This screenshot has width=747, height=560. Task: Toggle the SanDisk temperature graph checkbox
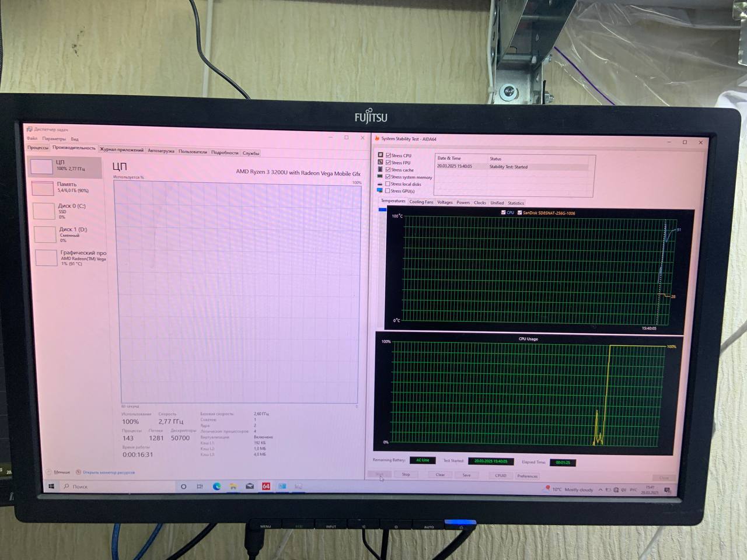(519, 213)
